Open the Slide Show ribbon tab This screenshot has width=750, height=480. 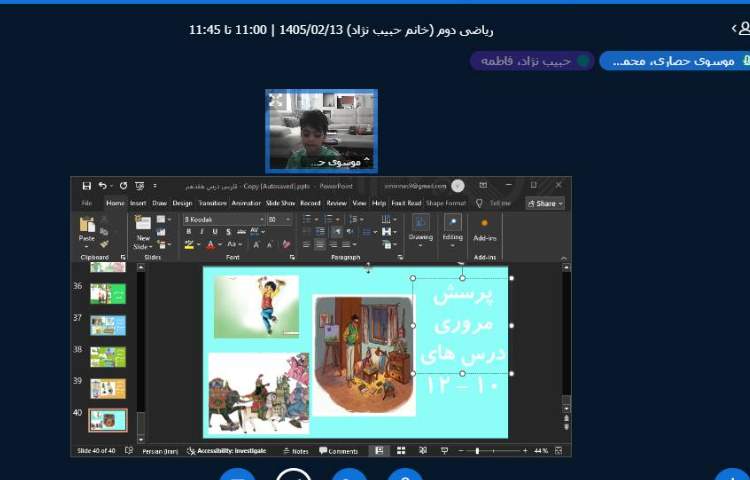point(280,203)
